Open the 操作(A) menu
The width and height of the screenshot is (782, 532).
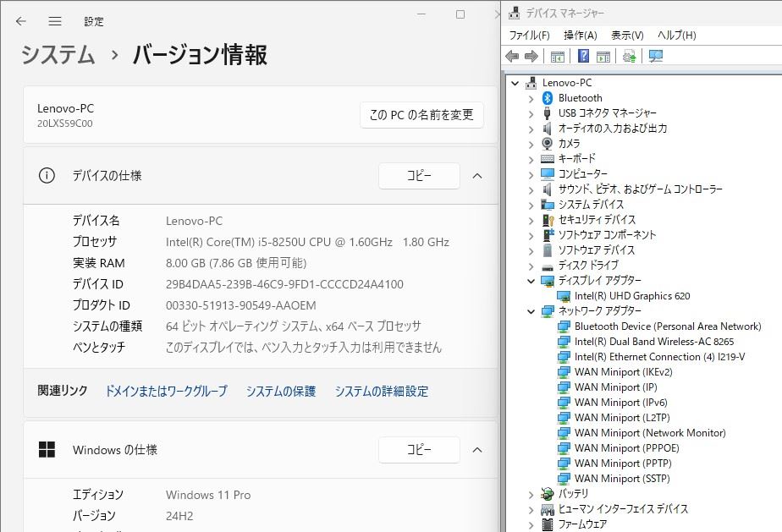(581, 35)
